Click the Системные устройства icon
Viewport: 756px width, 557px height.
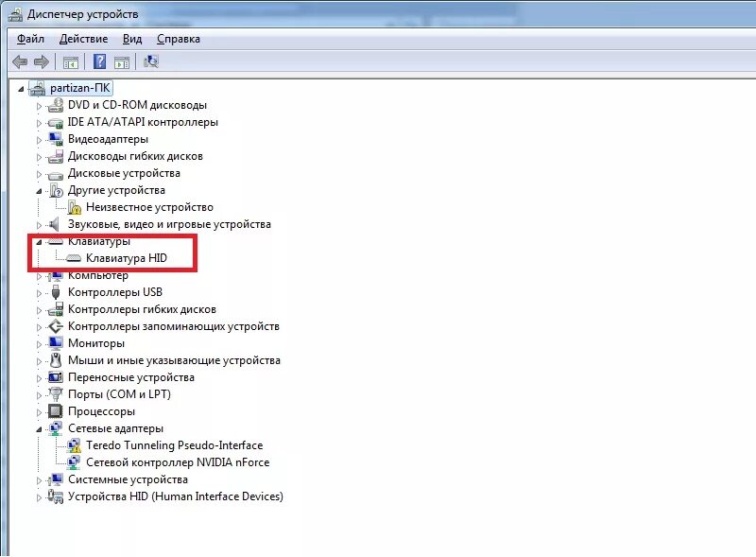point(56,479)
